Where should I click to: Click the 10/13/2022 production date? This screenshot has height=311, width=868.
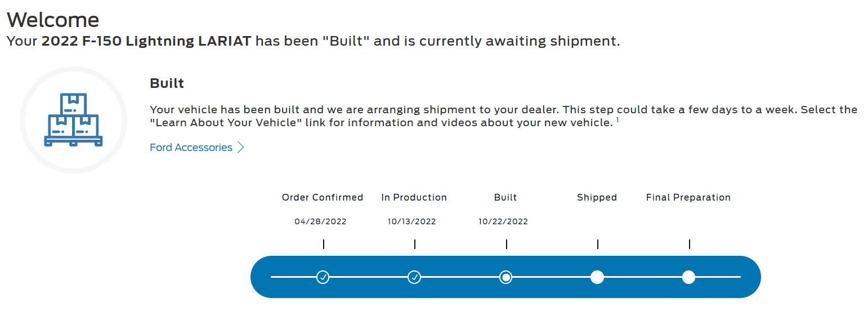point(411,222)
